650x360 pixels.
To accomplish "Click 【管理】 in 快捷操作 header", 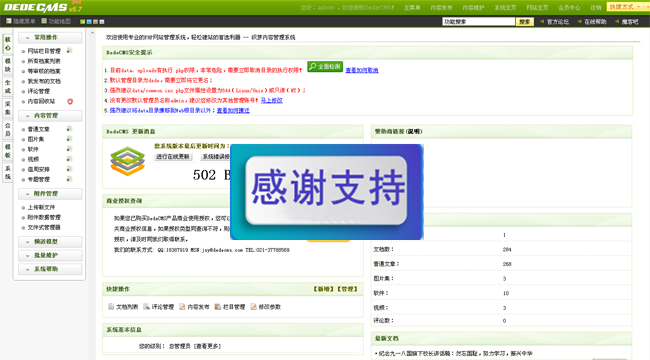I will 347,289.
